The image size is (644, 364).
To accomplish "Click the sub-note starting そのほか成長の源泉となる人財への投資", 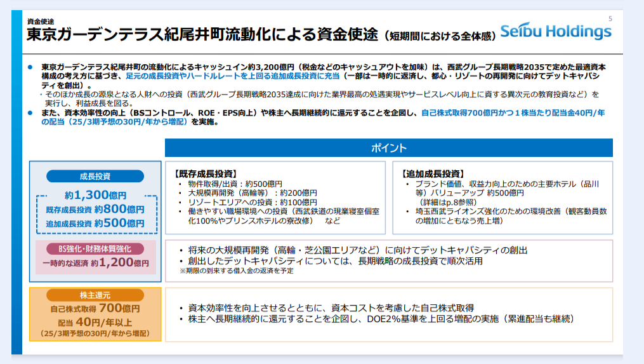I will click(x=322, y=98).
